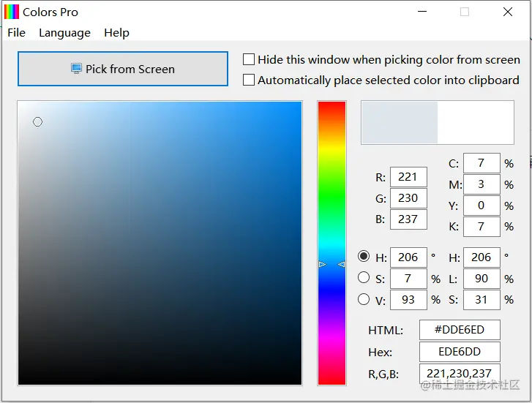Click the "HTML:" label
The width and height of the screenshot is (532, 403).
click(x=386, y=330)
